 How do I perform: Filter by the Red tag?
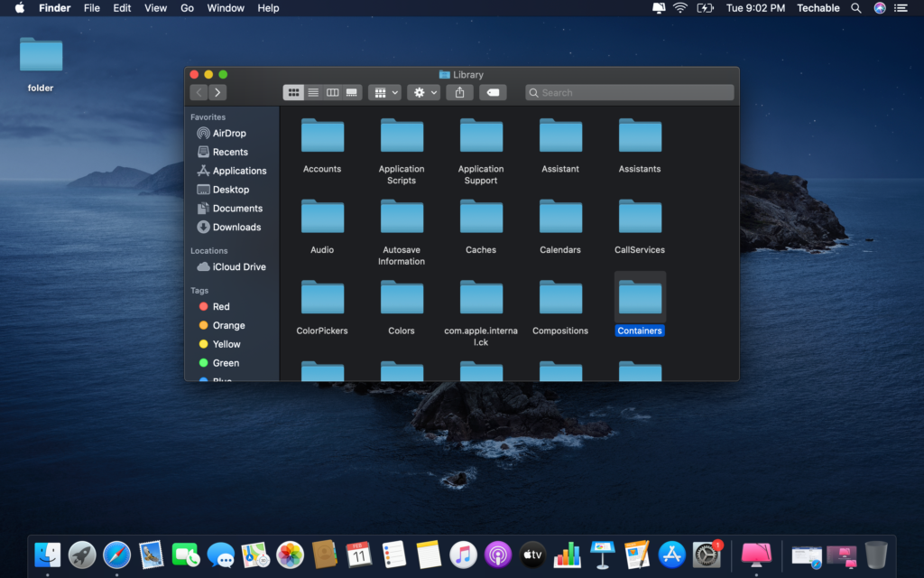[x=220, y=306]
